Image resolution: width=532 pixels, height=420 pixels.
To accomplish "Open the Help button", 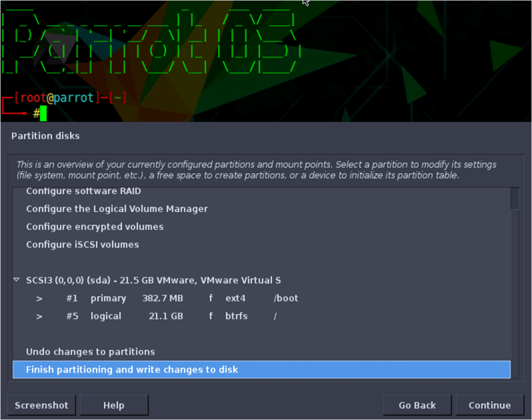I will coord(114,405).
